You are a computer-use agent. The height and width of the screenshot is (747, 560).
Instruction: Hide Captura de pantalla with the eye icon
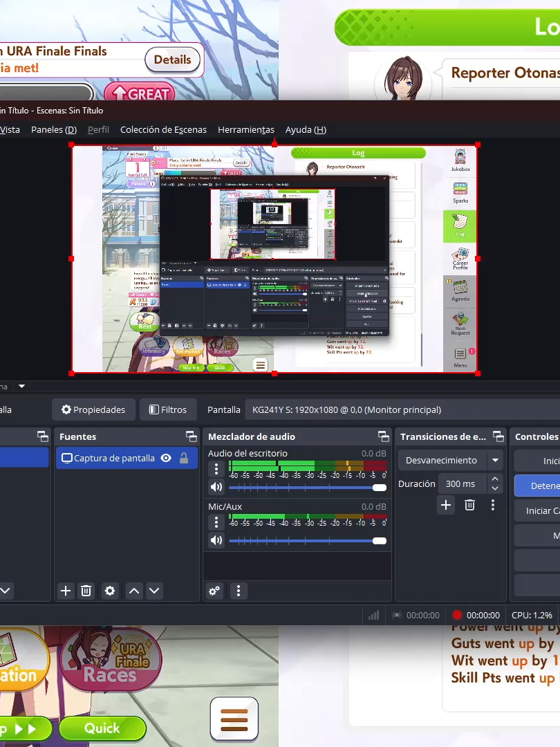[166, 459]
